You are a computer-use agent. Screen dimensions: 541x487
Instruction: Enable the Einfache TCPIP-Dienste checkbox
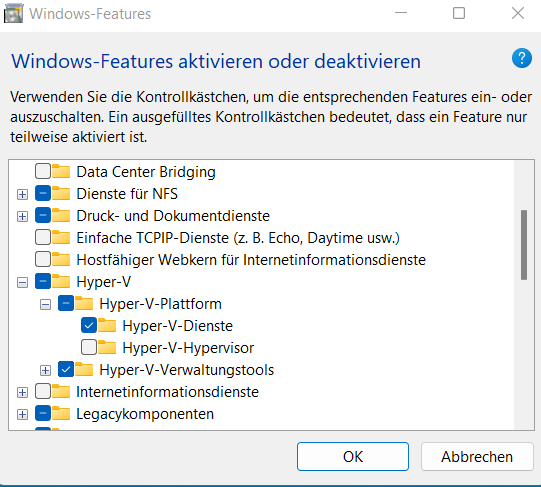(43, 237)
